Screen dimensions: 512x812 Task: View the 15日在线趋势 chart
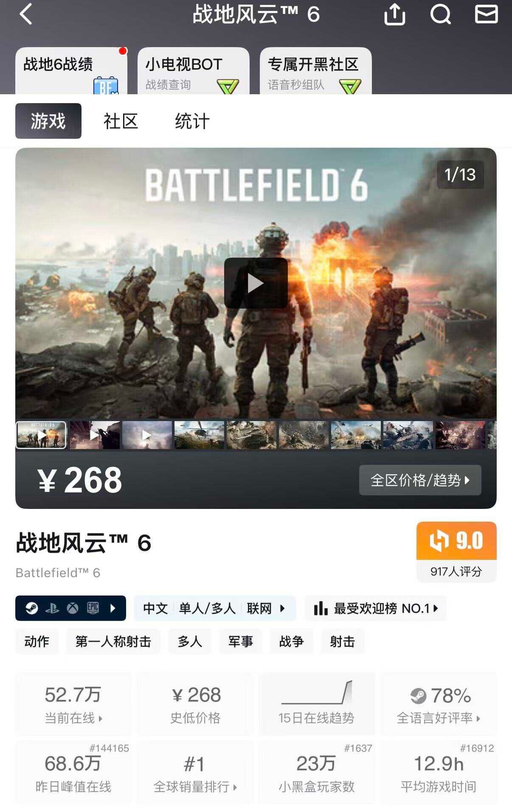click(x=317, y=704)
